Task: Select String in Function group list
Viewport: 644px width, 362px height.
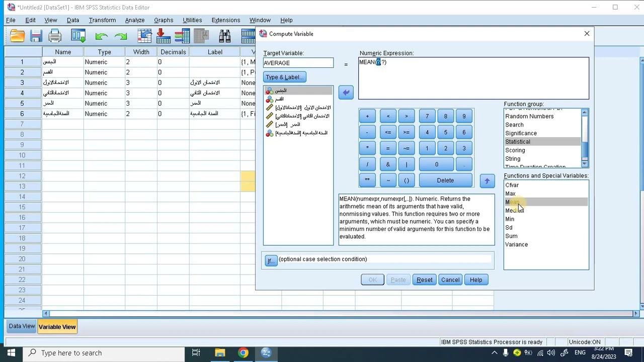Action: click(542, 159)
